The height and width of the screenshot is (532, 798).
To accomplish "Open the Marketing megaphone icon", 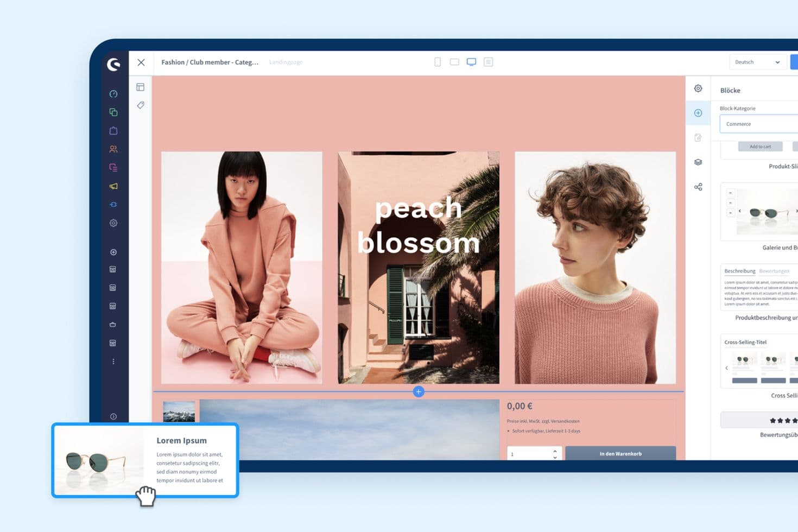I will 113,186.
